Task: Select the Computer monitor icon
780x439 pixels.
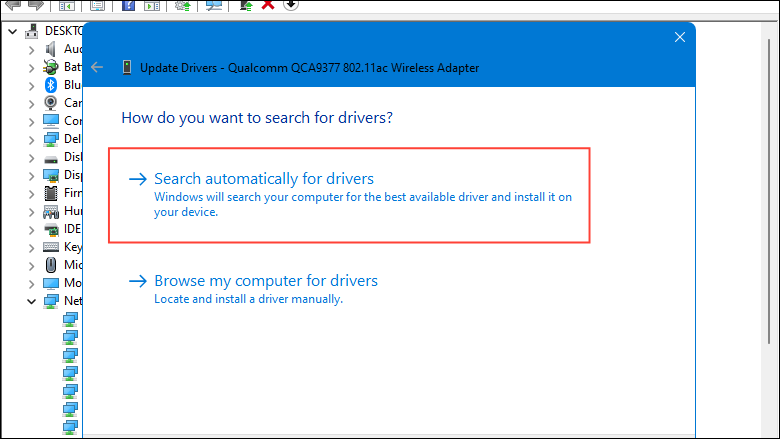Action: 51,120
